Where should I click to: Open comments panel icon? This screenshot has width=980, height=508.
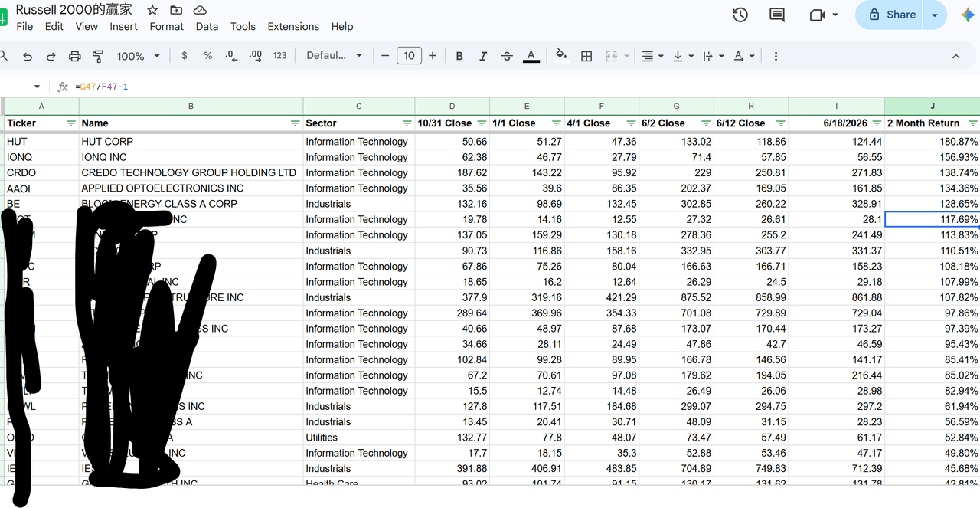pyautogui.click(x=776, y=15)
